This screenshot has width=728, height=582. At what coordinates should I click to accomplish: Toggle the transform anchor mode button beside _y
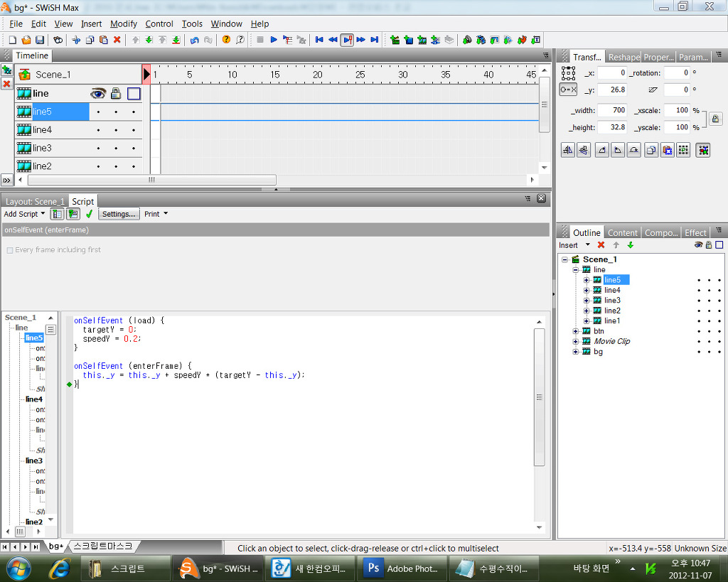click(x=568, y=90)
